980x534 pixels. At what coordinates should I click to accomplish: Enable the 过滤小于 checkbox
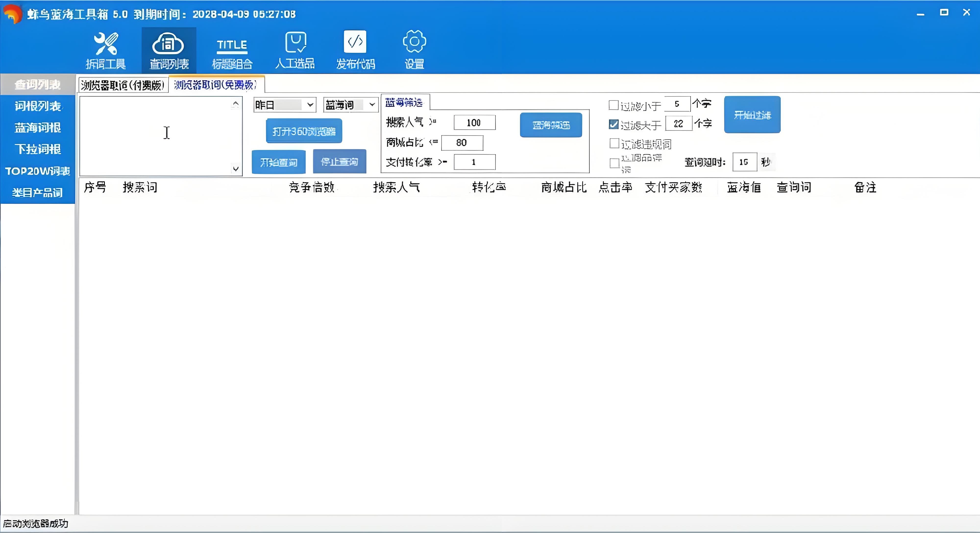613,105
